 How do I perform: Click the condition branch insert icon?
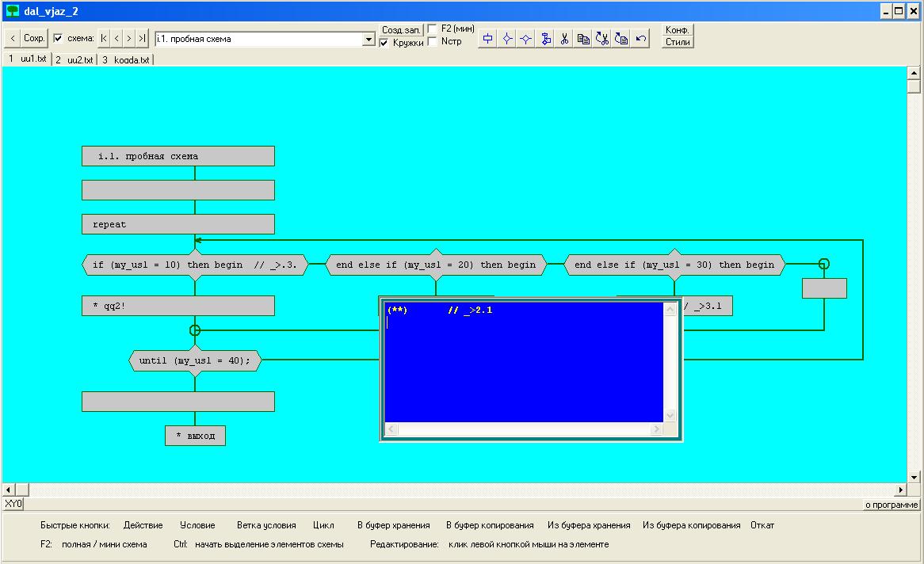tap(526, 38)
